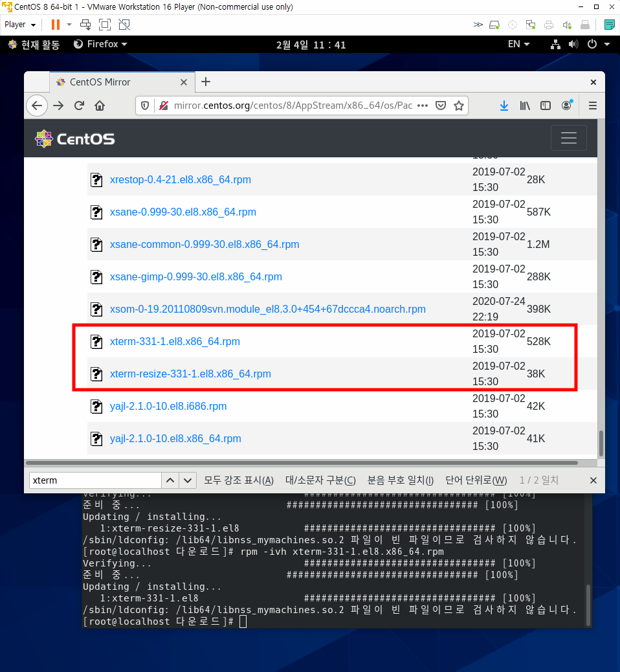This screenshot has width=620, height=672.
Task: Toggle Match Diacritics (분음 부호 일치)
Action: click(401, 480)
